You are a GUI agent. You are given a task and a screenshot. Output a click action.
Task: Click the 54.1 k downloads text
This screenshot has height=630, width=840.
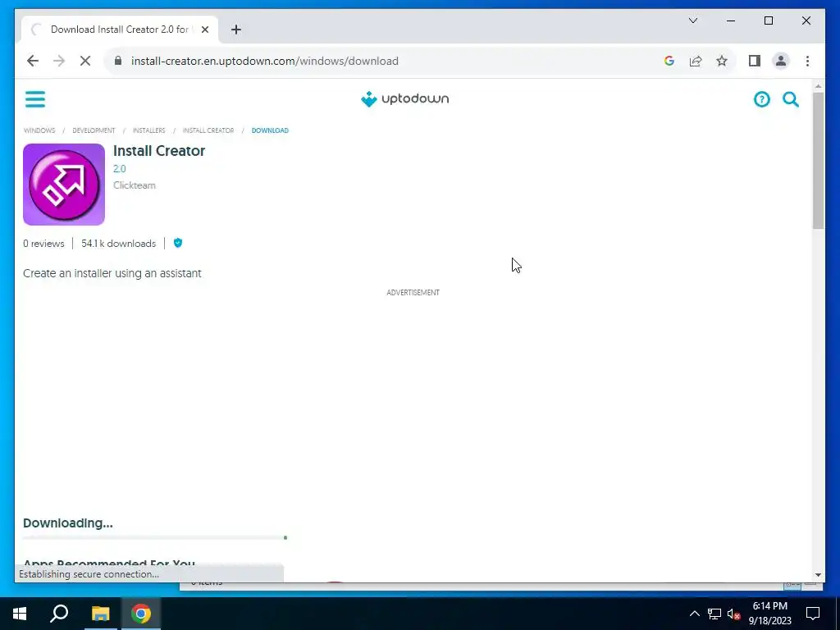pyautogui.click(x=118, y=243)
